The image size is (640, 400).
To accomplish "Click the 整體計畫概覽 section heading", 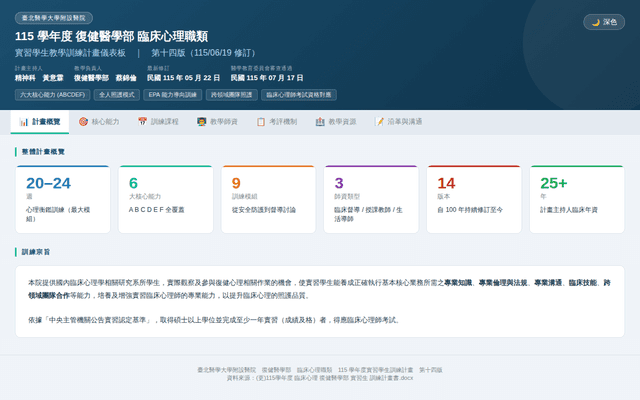I will tap(43, 152).
